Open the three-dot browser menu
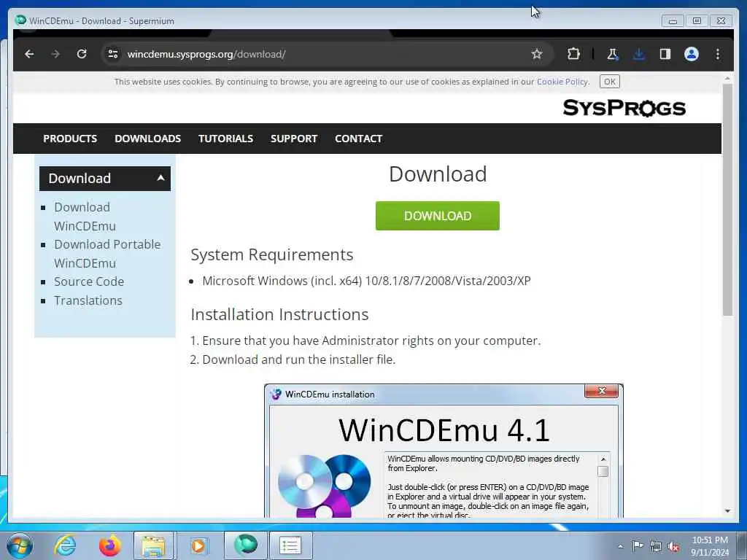The image size is (747, 560). click(718, 54)
